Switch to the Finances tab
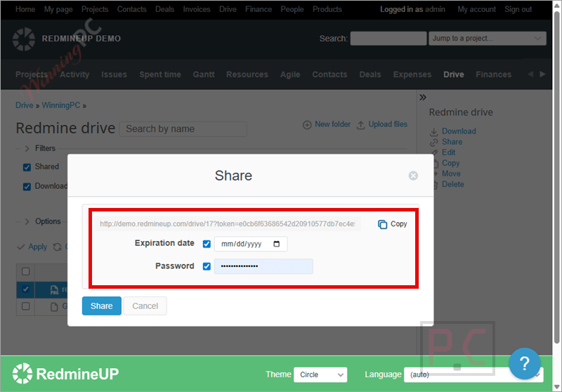Screen dimensions: 562x392 (x=494, y=74)
